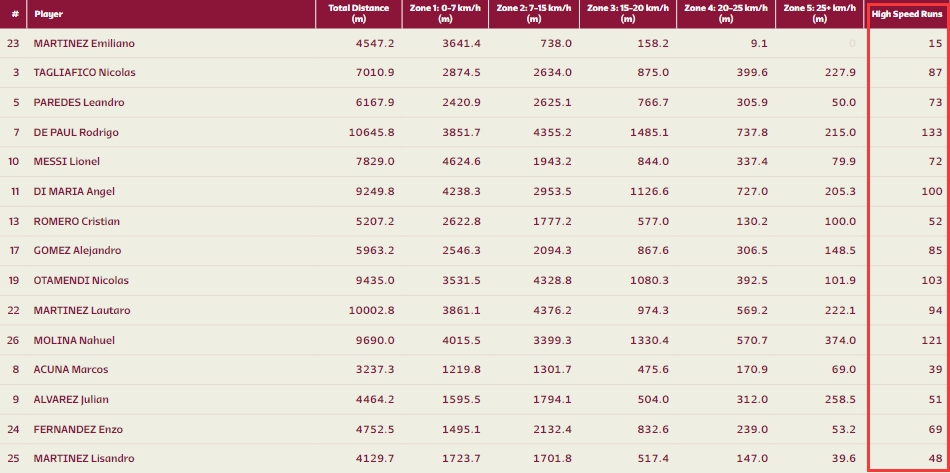Select player DI MARIA Angel
This screenshot has width=950, height=473.
tap(75, 191)
